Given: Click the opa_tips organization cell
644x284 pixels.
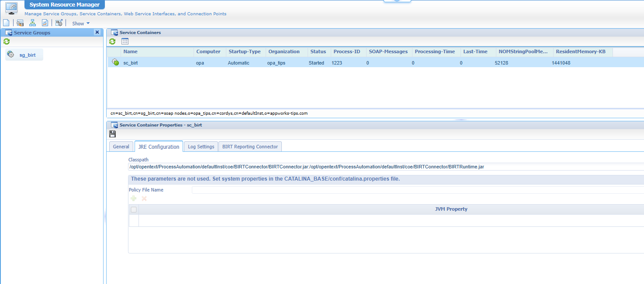Looking at the screenshot, I should (x=276, y=63).
